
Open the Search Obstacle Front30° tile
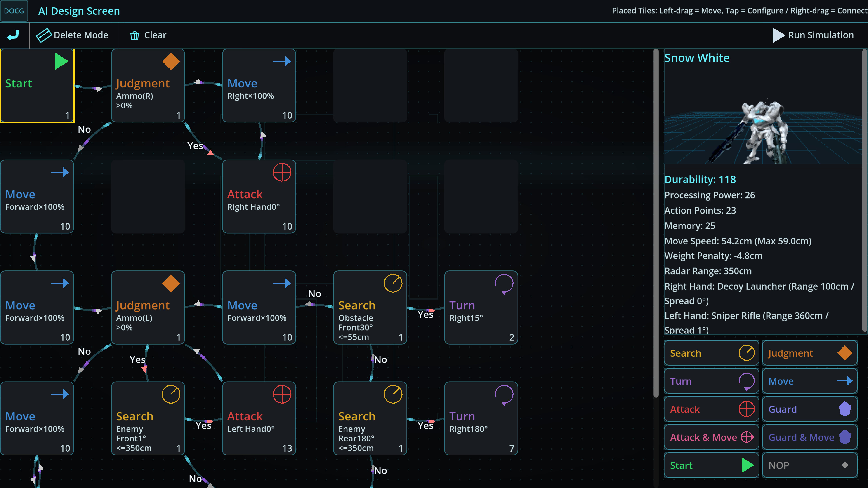tap(370, 307)
